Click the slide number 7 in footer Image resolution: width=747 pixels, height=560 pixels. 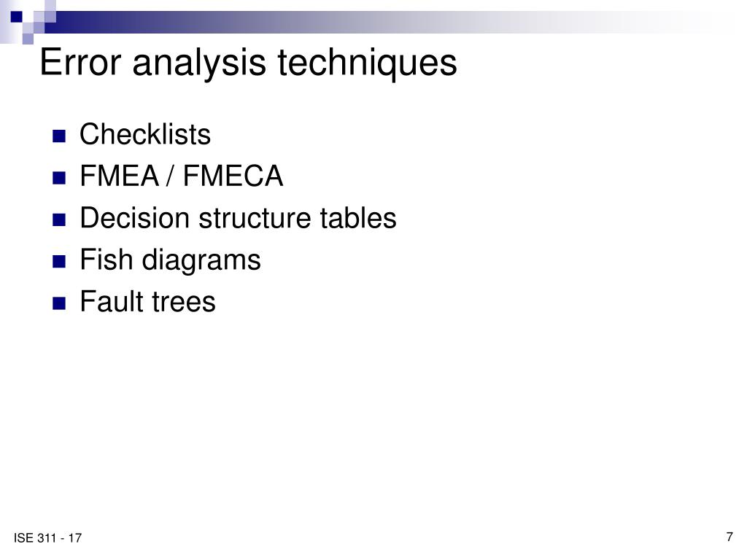pos(729,537)
